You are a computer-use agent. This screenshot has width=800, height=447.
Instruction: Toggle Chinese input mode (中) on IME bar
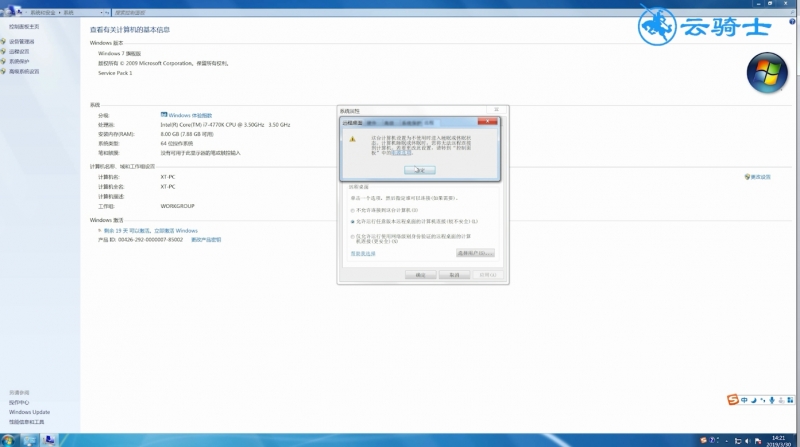point(744,400)
